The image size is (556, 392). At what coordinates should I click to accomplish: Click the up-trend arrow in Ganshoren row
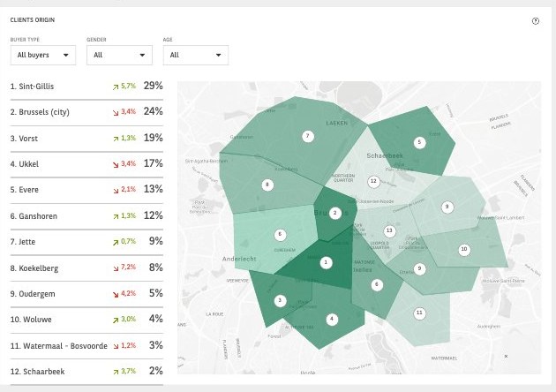pyautogui.click(x=116, y=216)
